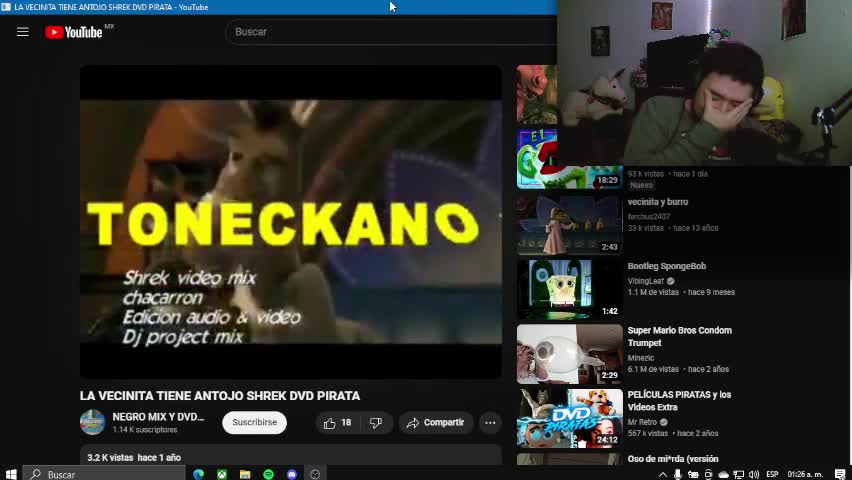
Task: Open 'Super Mario Bros Condom Trumpet' title
Action: [x=679, y=336]
